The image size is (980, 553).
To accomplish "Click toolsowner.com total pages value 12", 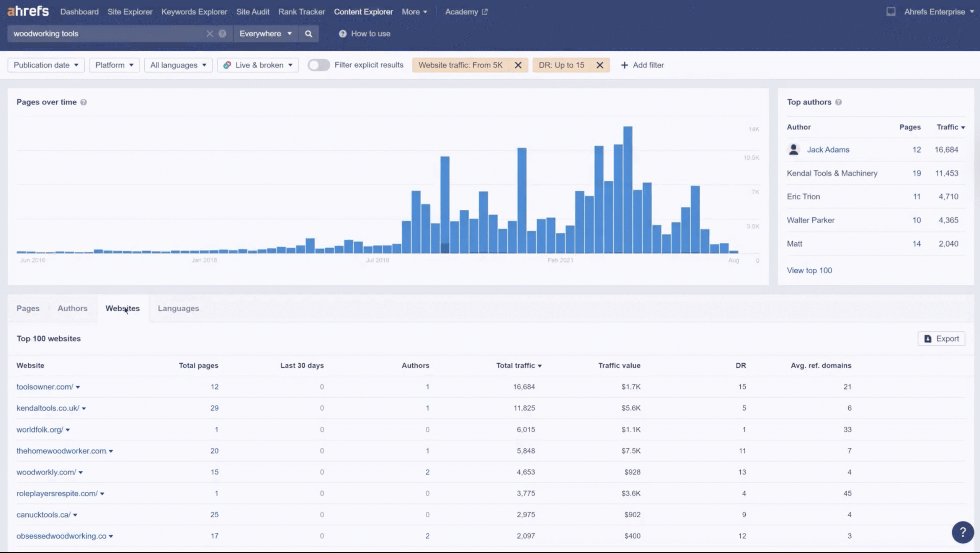I will click(214, 387).
